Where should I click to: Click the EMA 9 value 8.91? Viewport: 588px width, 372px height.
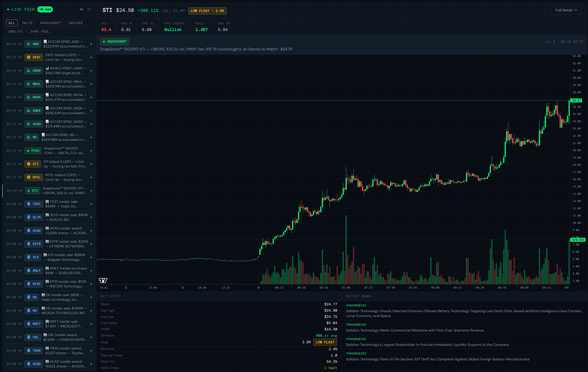[126, 30]
